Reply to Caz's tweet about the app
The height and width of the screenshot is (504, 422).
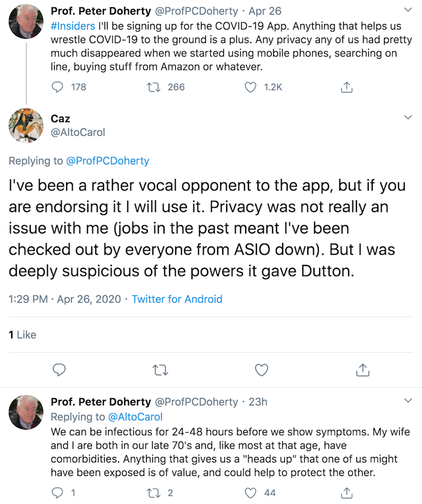point(59,370)
